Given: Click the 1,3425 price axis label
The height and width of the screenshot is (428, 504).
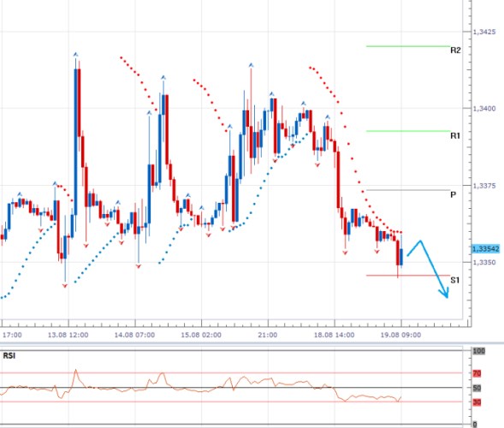Looking at the screenshot, I should pos(484,32).
